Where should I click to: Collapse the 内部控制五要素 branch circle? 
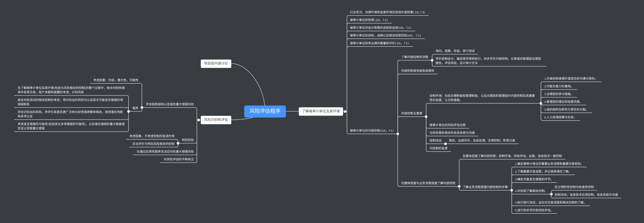[426, 117]
